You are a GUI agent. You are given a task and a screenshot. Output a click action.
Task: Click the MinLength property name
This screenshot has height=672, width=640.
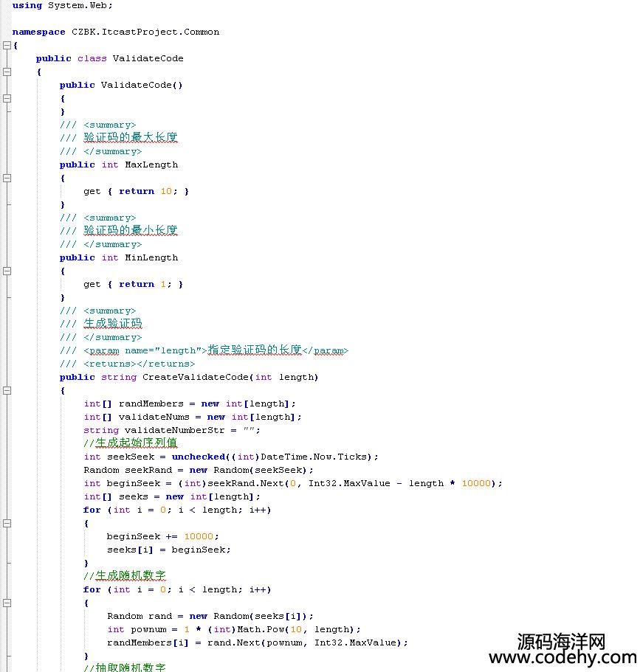[x=151, y=257]
